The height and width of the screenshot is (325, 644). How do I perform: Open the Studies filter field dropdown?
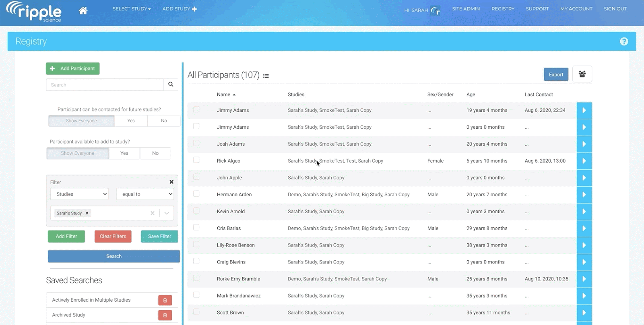[x=80, y=194]
